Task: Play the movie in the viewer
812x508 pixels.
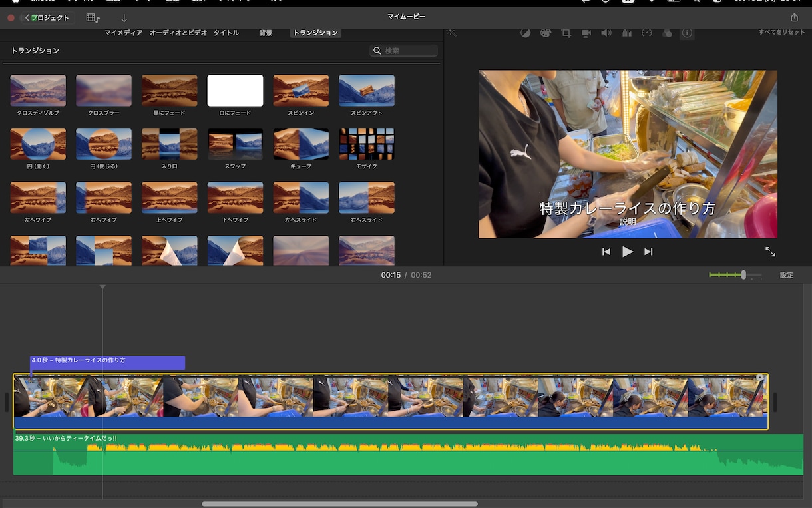Action: coord(628,252)
